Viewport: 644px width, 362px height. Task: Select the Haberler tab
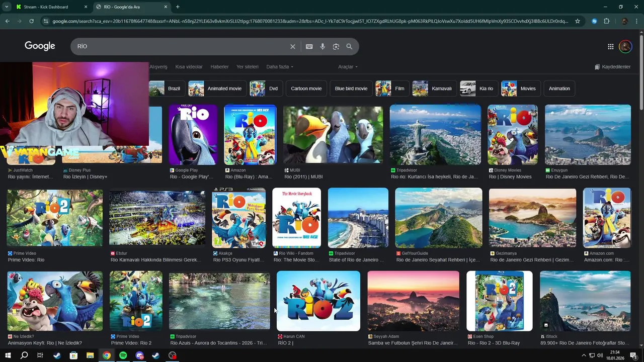219,67
